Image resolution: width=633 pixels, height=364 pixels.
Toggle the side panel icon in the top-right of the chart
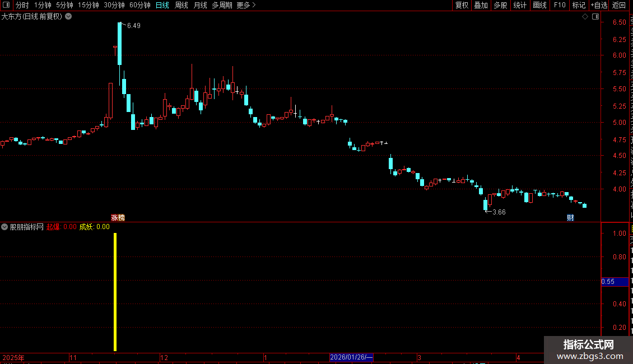[x=595, y=17]
